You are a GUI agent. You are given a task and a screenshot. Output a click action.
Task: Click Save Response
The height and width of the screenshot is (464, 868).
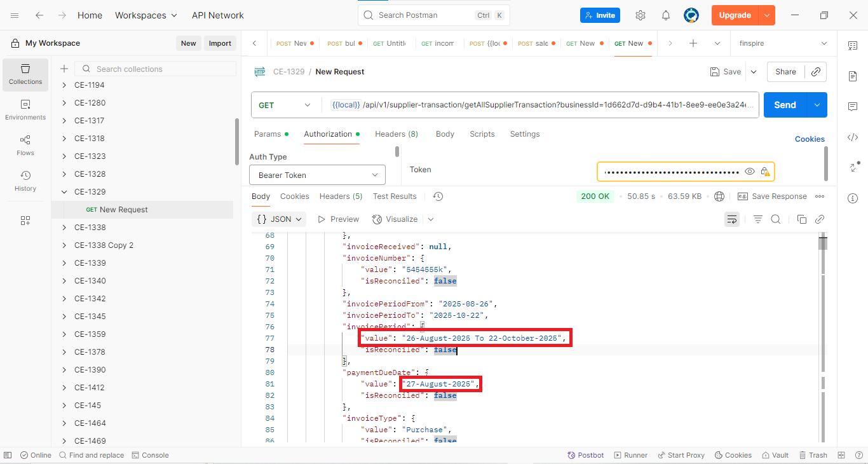tap(772, 196)
